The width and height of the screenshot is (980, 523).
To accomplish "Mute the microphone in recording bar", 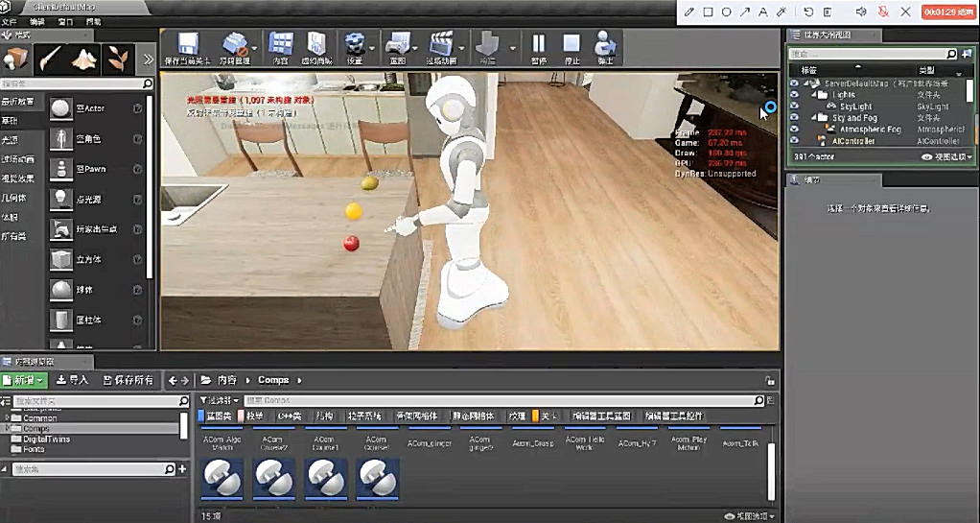I will coord(881,12).
